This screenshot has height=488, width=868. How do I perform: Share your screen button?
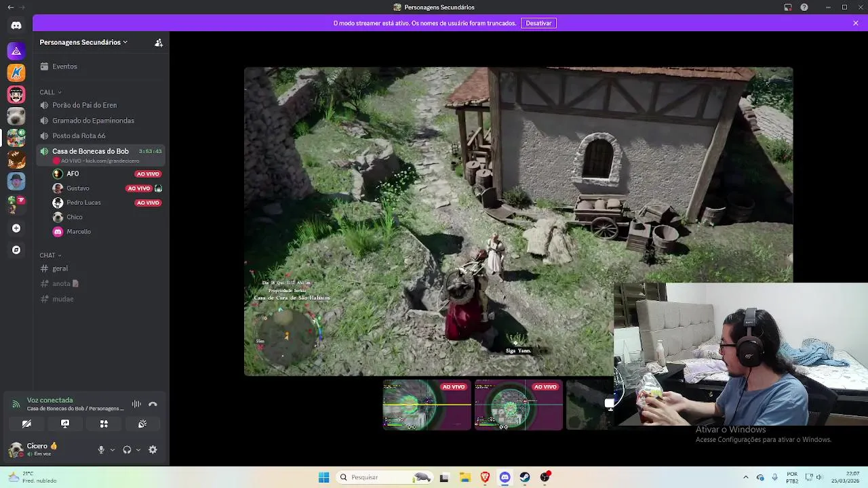point(65,424)
